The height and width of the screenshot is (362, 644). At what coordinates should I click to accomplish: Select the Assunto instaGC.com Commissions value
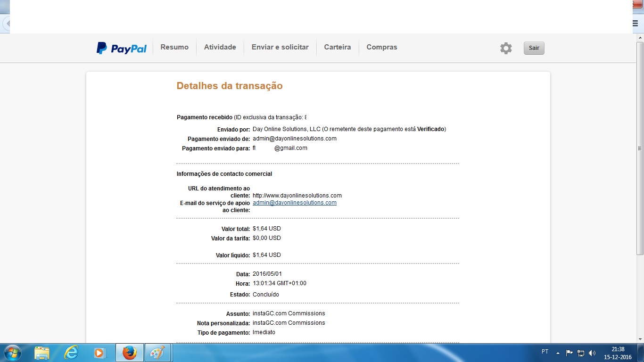[289, 313]
